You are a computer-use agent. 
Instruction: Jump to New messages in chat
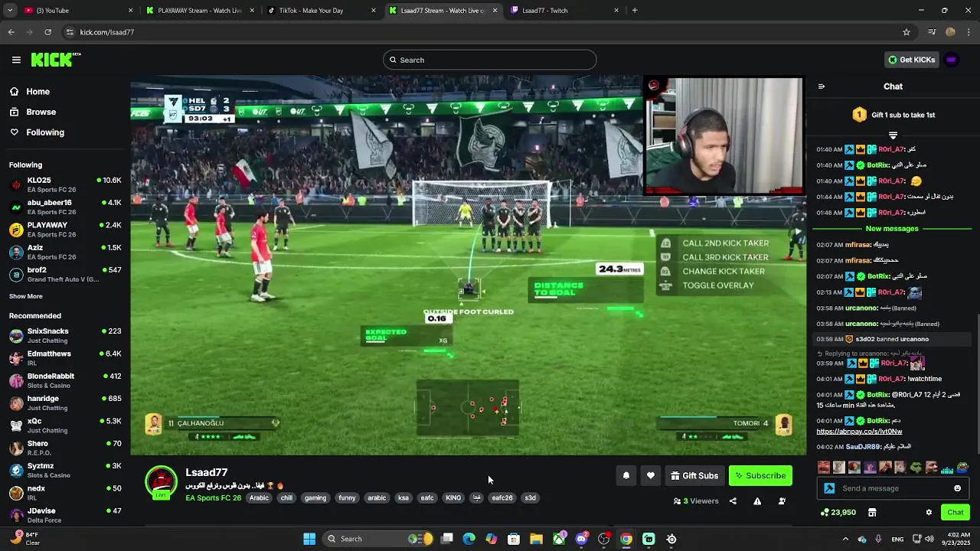[892, 229]
